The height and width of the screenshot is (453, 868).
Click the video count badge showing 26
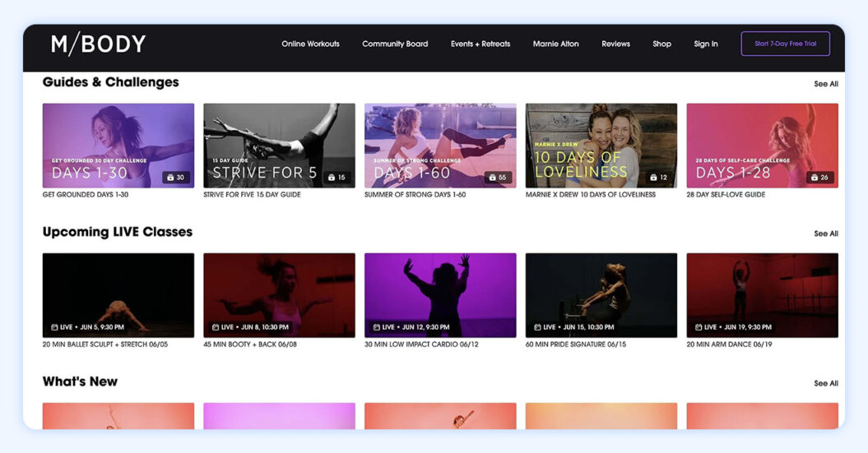pos(819,177)
